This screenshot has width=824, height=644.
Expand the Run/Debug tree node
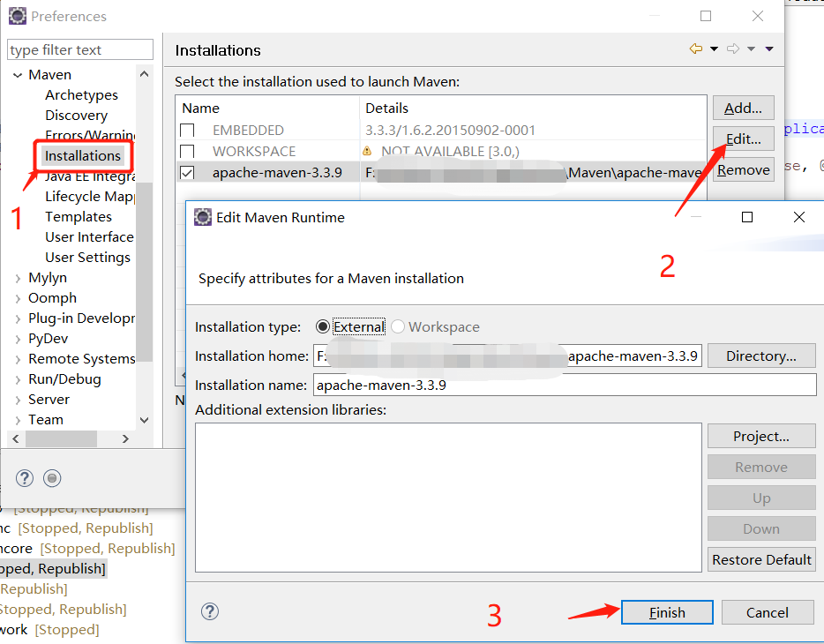pos(18,379)
